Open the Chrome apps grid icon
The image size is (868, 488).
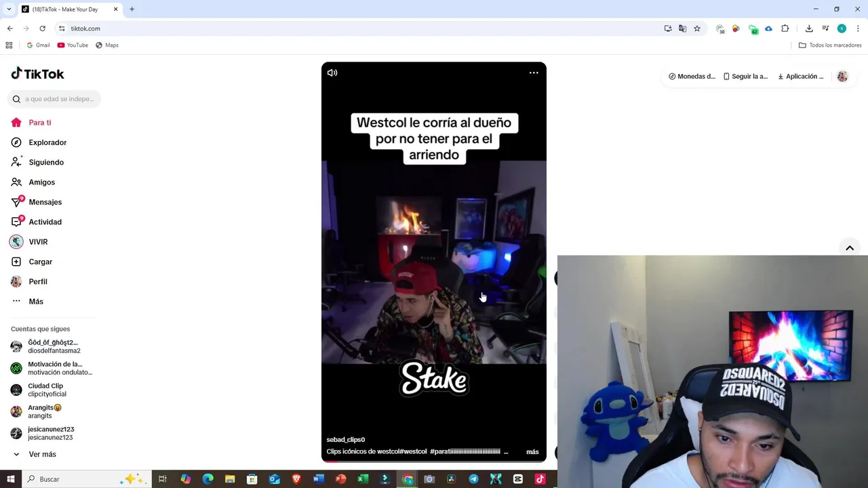(x=9, y=45)
